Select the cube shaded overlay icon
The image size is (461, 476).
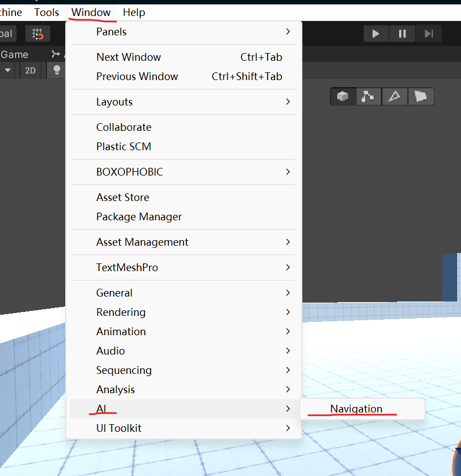[x=343, y=97]
